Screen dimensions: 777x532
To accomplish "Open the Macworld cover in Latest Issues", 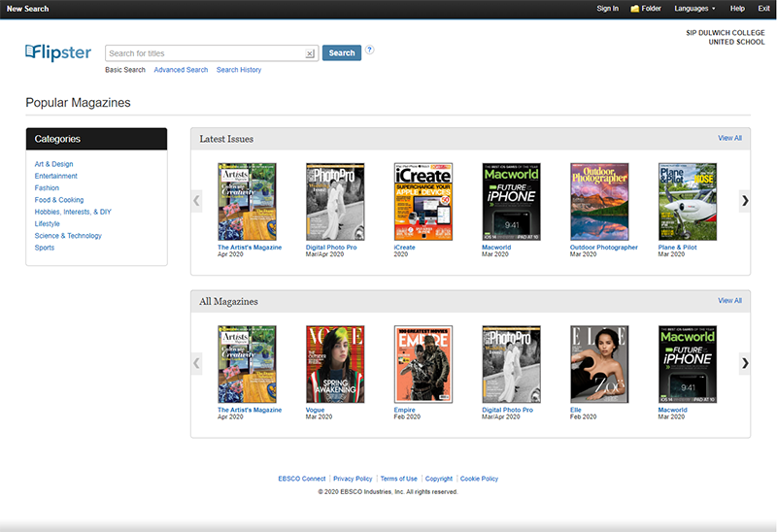I will pyautogui.click(x=512, y=202).
